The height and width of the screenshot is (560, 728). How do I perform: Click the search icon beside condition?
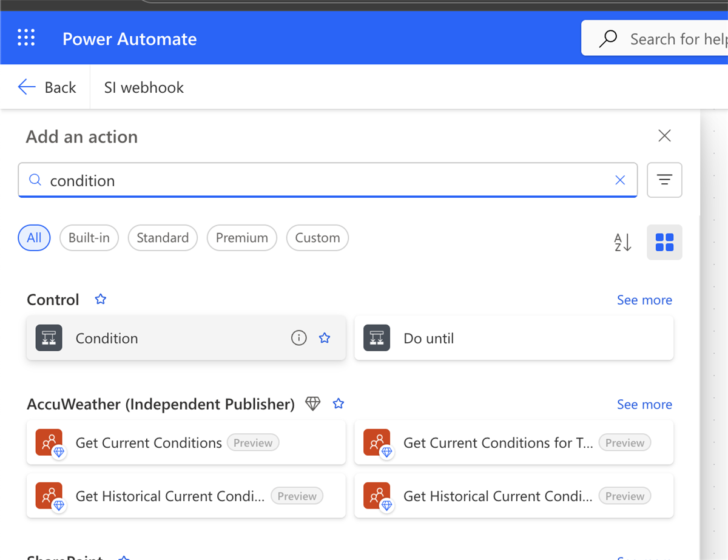click(x=35, y=180)
